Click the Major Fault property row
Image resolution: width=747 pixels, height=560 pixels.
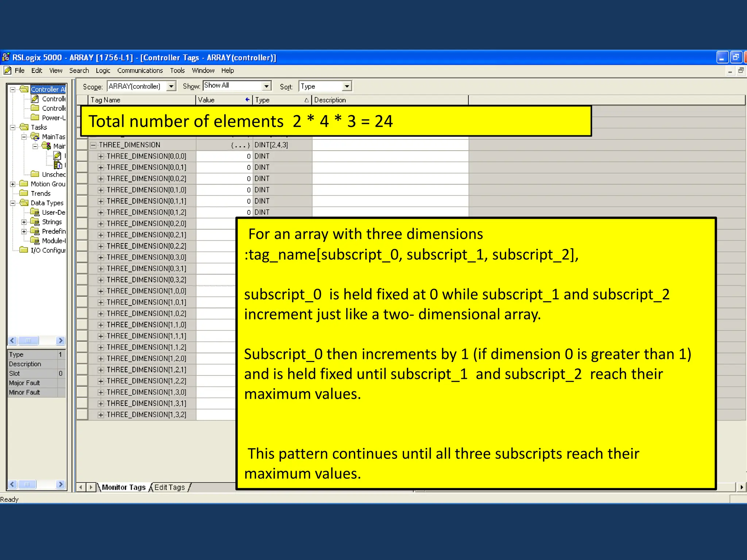[36, 383]
